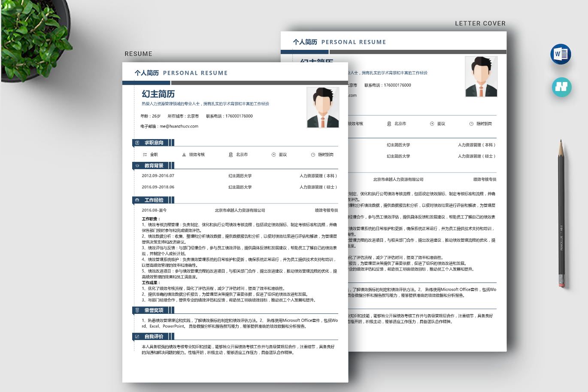Select the avatar photo on front resume

(323, 107)
